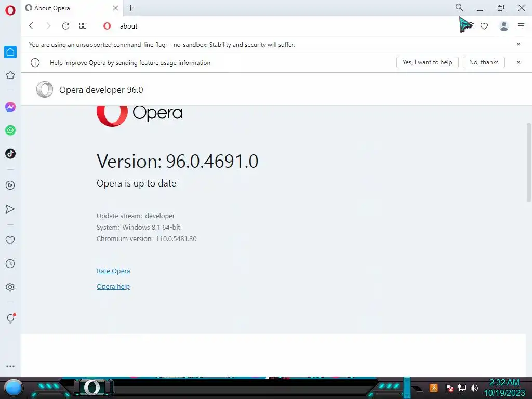Open Settings gear icon in sidebar
Image resolution: width=532 pixels, height=399 pixels.
(x=10, y=287)
